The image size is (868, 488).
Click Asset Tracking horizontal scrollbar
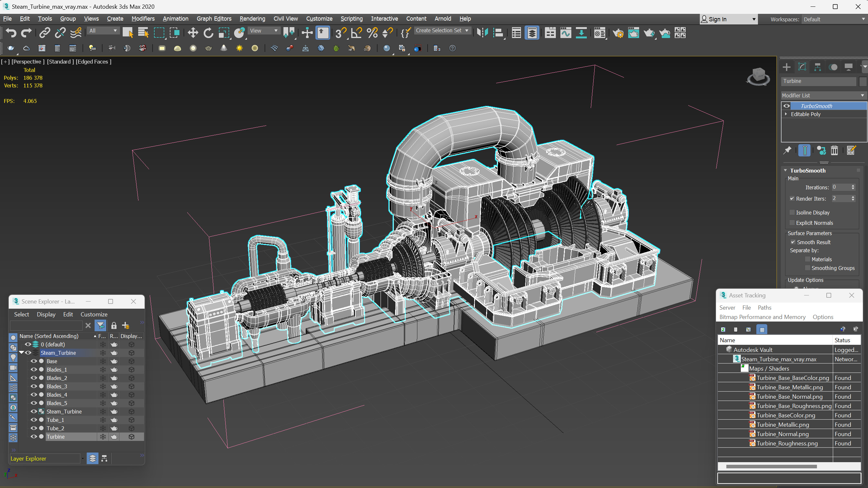tap(771, 466)
